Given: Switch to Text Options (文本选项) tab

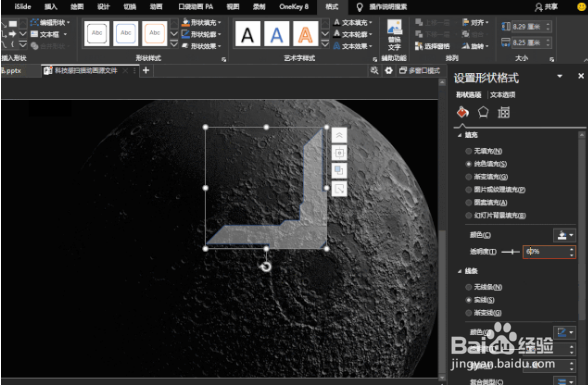Looking at the screenshot, I should click(x=502, y=95).
